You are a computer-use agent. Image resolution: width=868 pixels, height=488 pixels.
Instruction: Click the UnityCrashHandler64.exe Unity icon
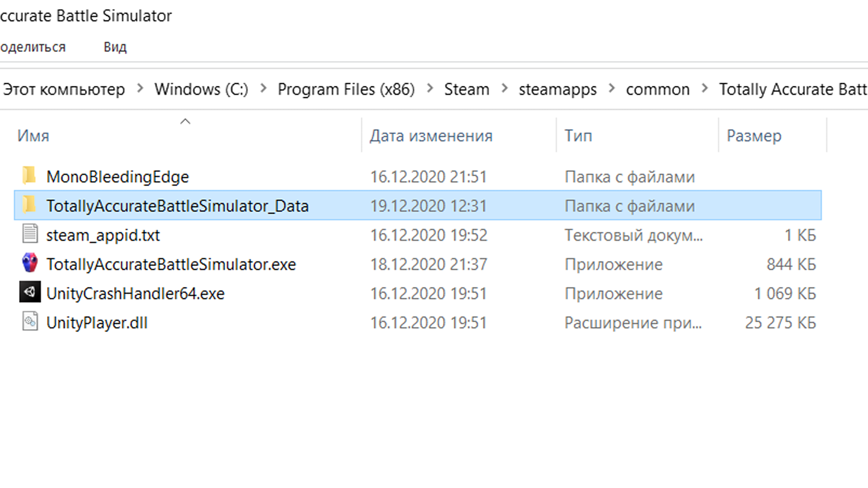click(30, 293)
